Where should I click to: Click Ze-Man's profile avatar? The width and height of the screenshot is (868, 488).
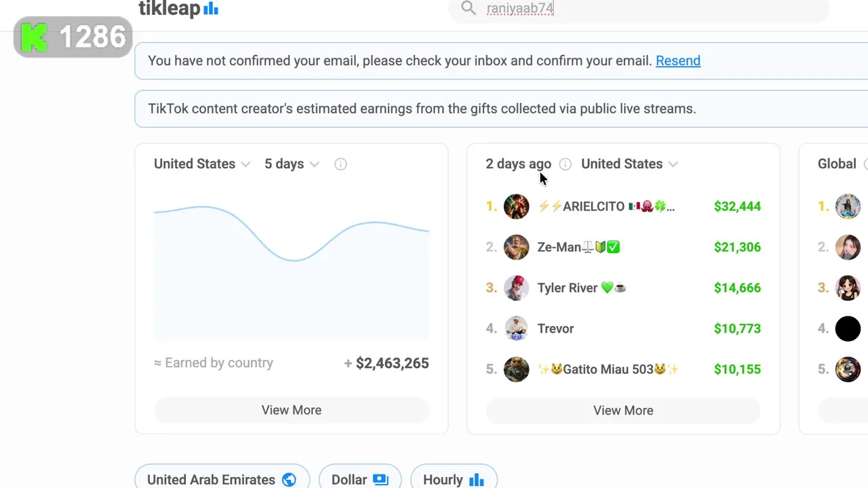[516, 247]
